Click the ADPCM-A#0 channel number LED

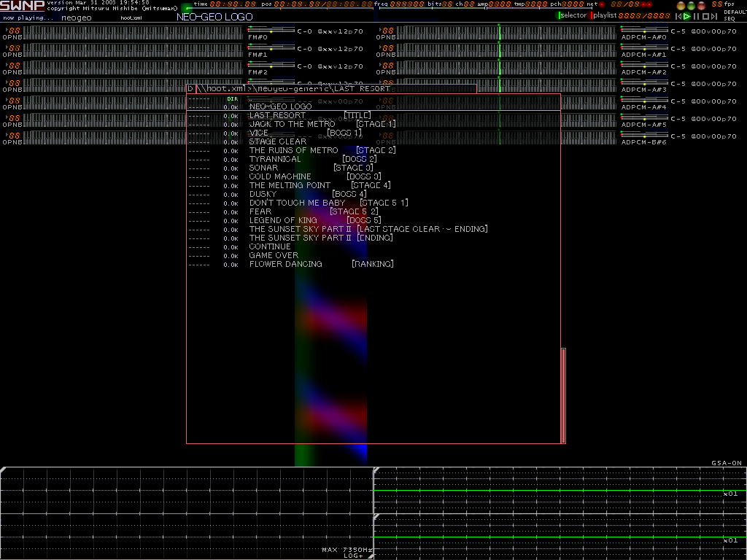(388, 31)
